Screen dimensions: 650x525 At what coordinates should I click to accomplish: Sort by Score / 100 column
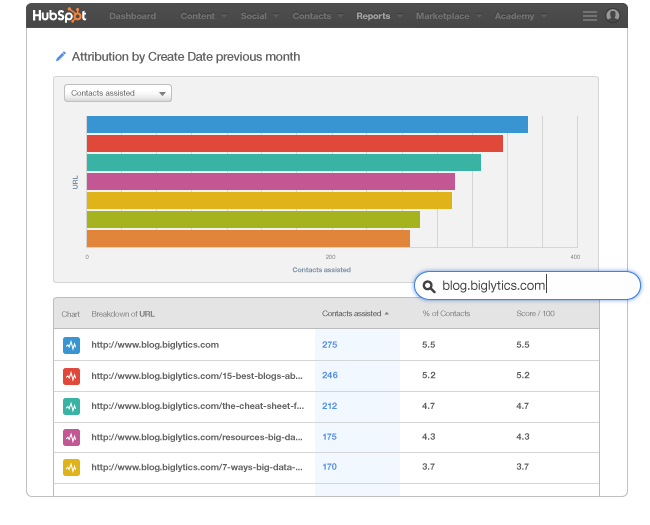click(x=535, y=314)
